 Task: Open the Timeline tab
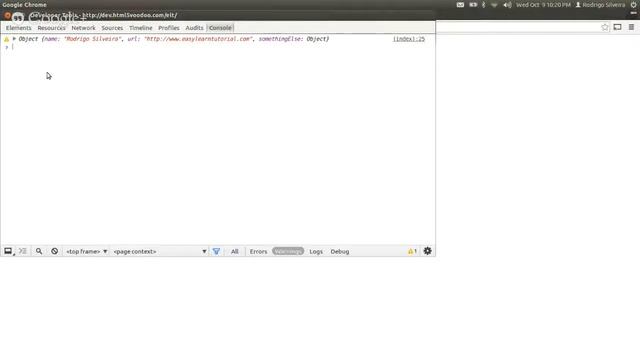tap(141, 28)
